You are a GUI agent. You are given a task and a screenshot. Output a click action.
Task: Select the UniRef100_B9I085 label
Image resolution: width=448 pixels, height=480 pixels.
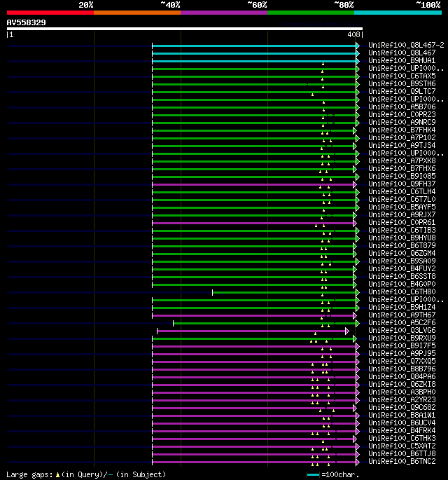pos(402,176)
